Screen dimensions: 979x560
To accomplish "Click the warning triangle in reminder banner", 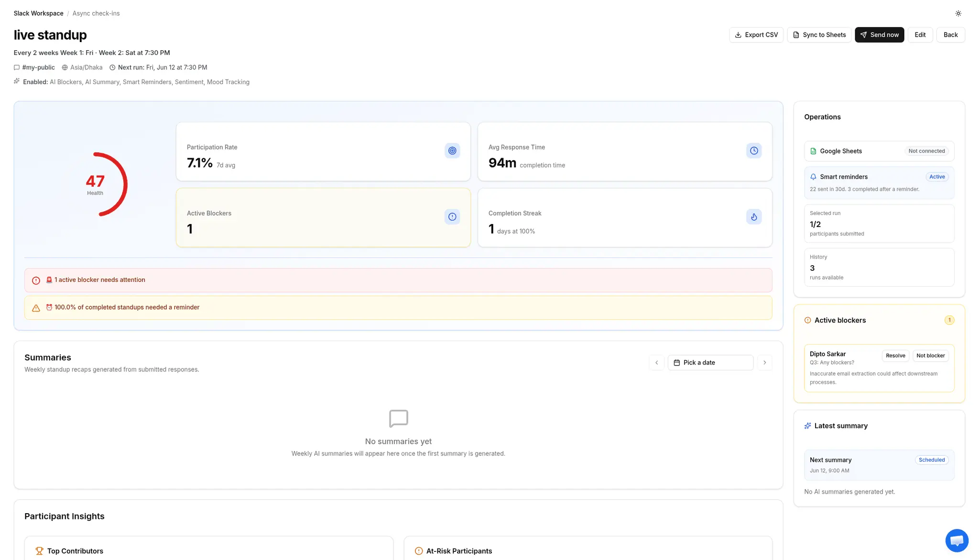I will [x=36, y=308].
